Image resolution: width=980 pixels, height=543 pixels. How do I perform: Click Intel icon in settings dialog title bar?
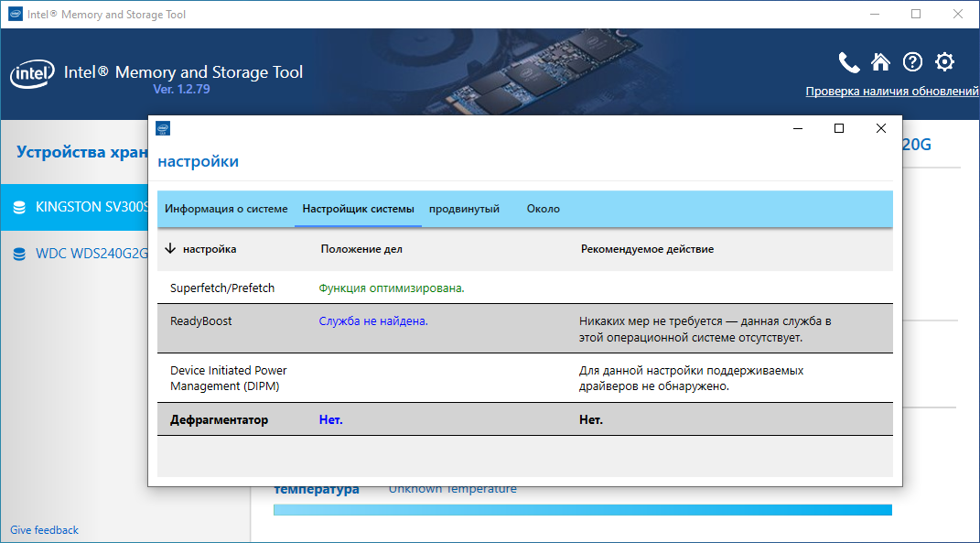click(163, 128)
